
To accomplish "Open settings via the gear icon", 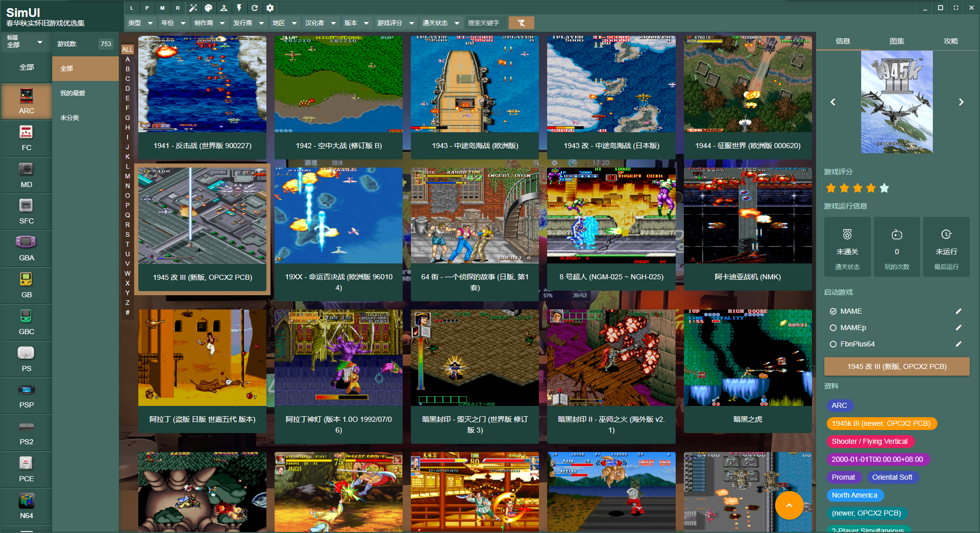I will 270,8.
